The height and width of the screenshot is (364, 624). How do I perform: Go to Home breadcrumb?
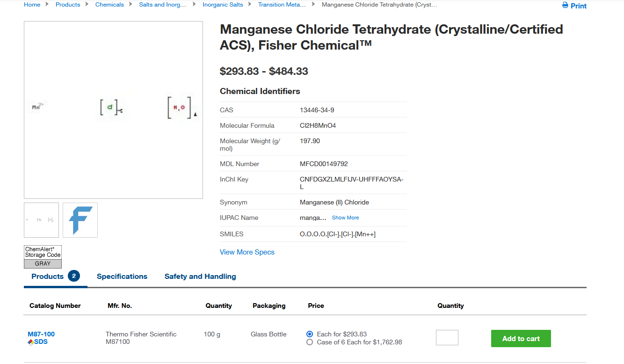(32, 5)
